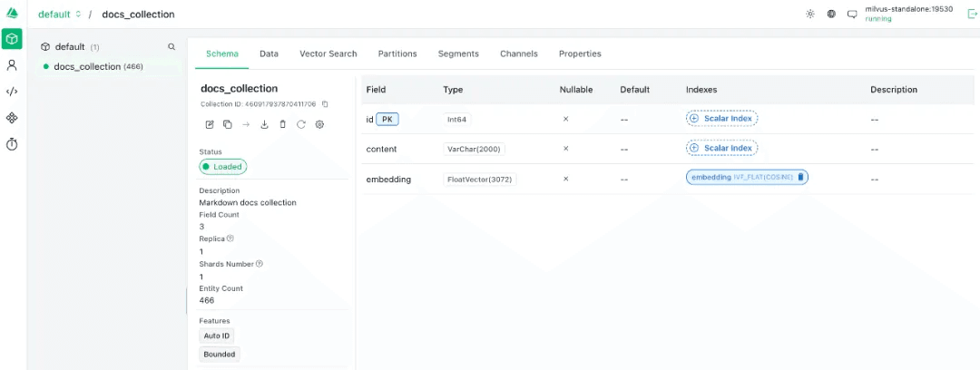Screen dimensions: 980x370
Task: Toggle the light/dark theme sun icon
Action: pos(810,15)
